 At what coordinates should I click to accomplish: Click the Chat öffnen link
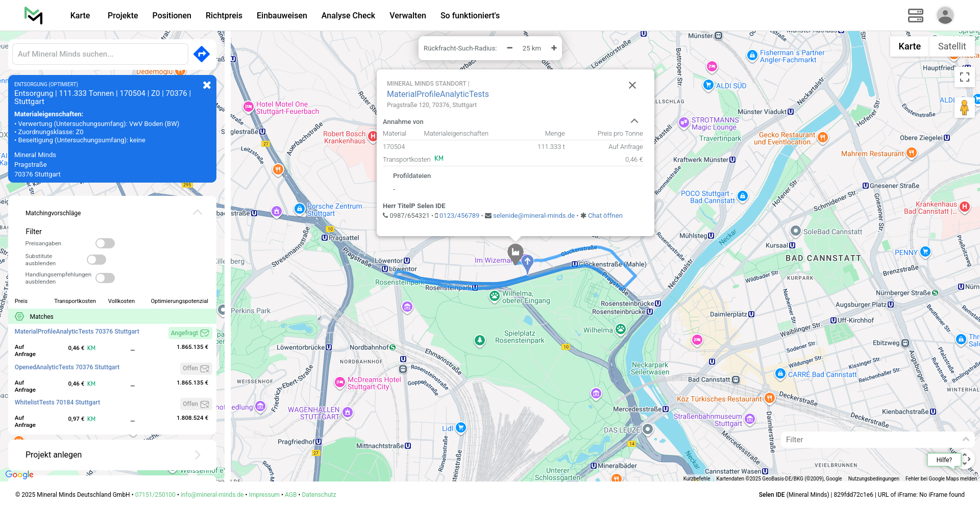pos(605,216)
